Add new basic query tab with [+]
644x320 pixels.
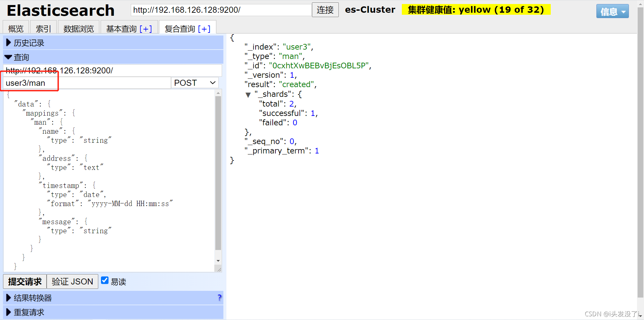coord(146,29)
